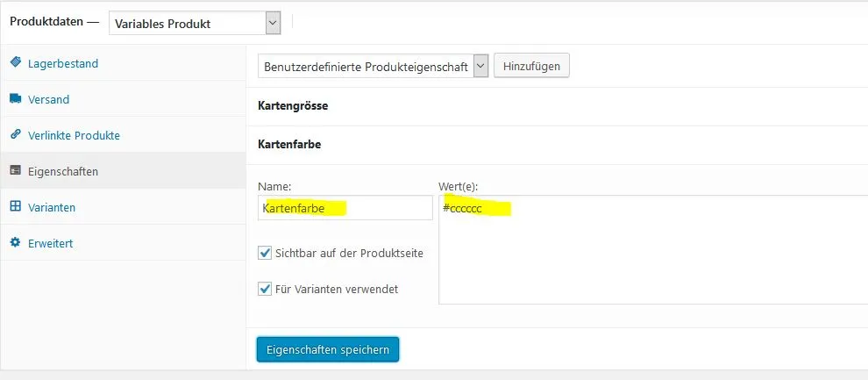Click Eigenschaften speichern button
This screenshot has height=380, width=868.
tap(328, 349)
